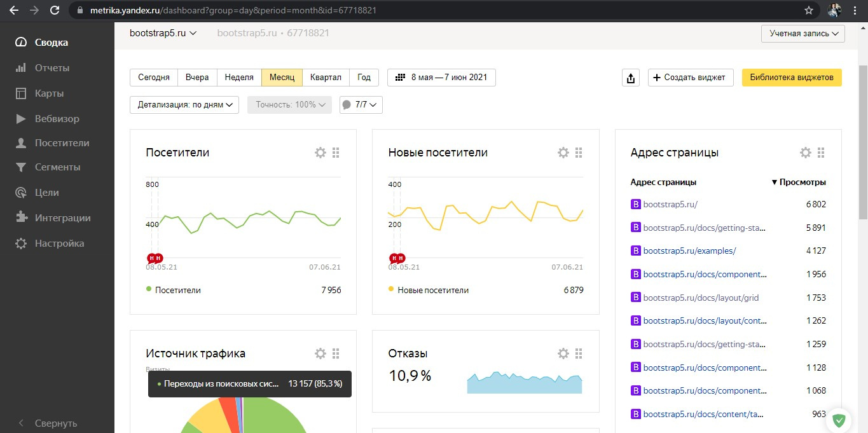The height and width of the screenshot is (433, 868).
Task: Open settings gear of Отказы widget
Action: click(563, 354)
